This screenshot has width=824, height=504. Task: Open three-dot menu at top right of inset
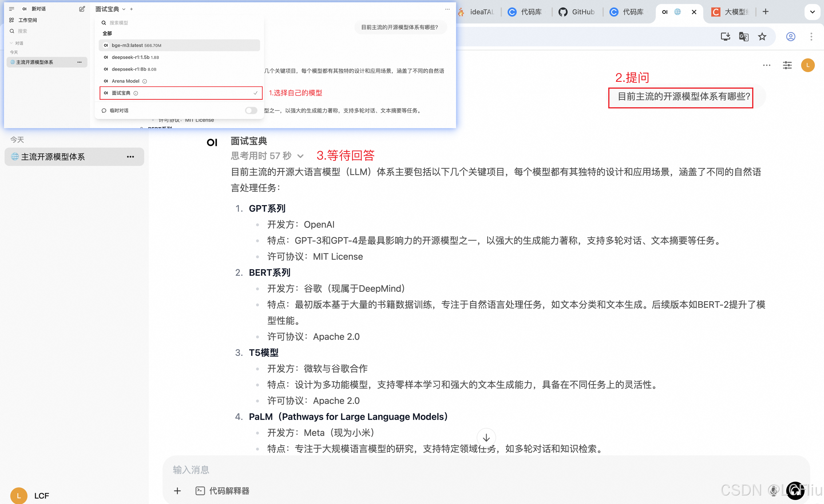coord(447,9)
